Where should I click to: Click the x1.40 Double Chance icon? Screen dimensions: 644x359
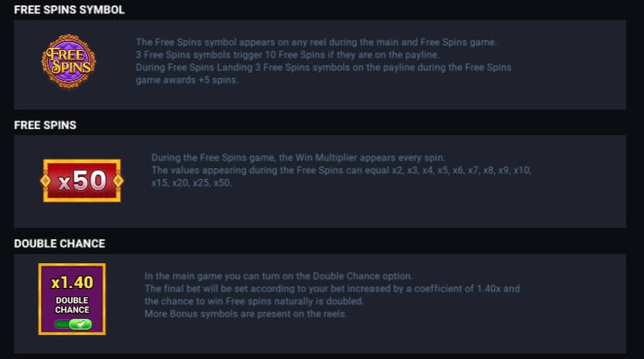pos(72,299)
